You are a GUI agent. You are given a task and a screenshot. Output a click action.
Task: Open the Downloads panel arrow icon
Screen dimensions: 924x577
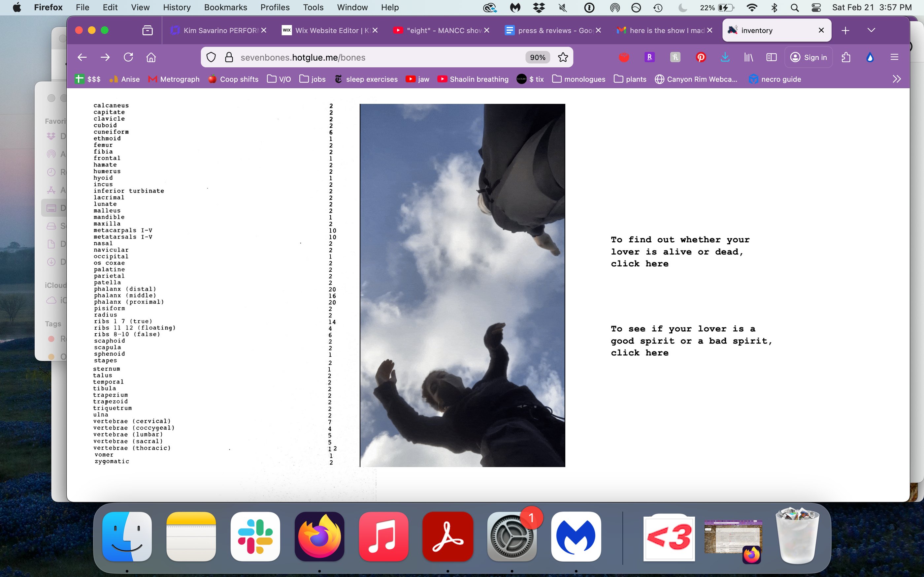pos(725,57)
